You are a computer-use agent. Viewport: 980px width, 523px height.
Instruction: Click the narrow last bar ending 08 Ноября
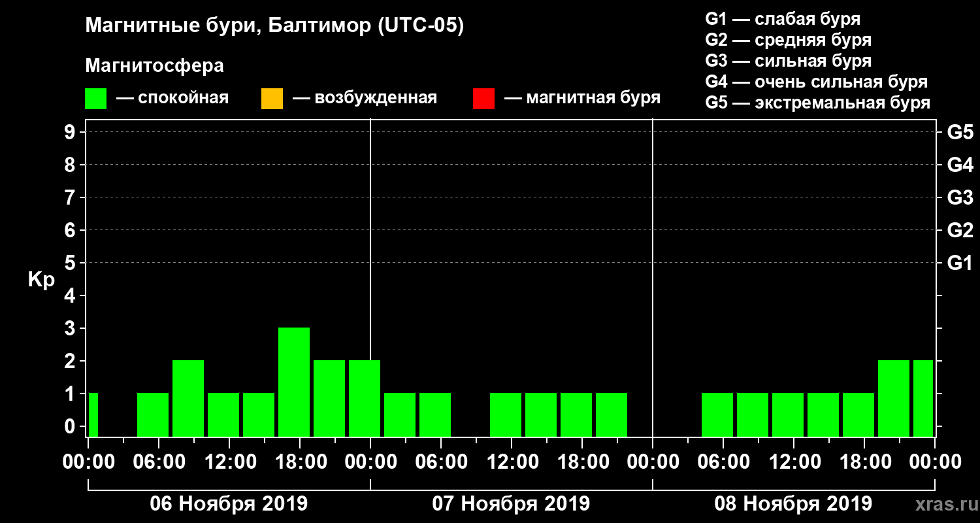click(923, 398)
